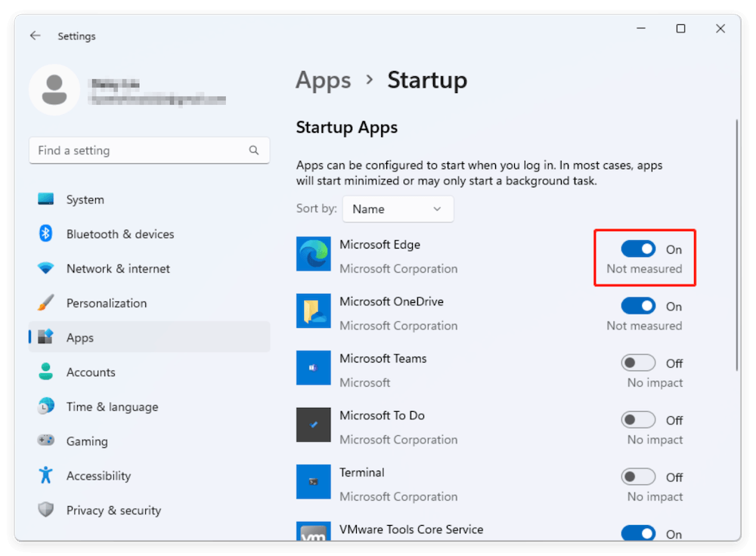Click the System monitor icon
Screen dimensions: 756x556
click(x=46, y=199)
